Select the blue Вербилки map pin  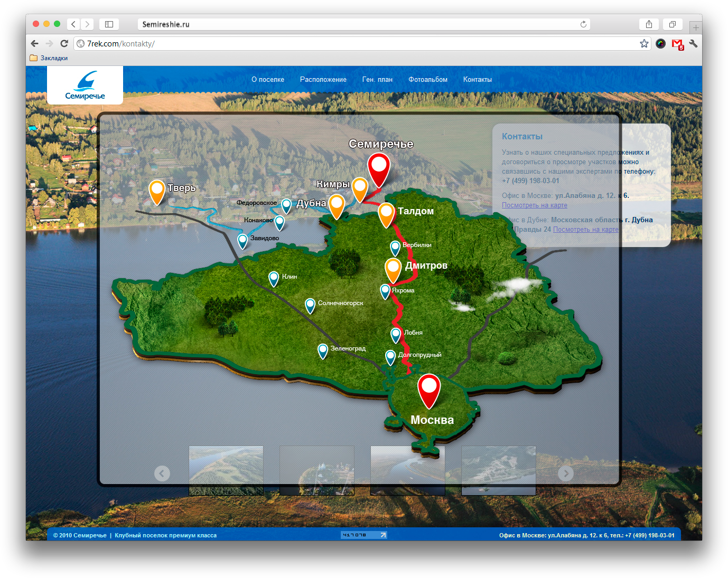point(395,248)
